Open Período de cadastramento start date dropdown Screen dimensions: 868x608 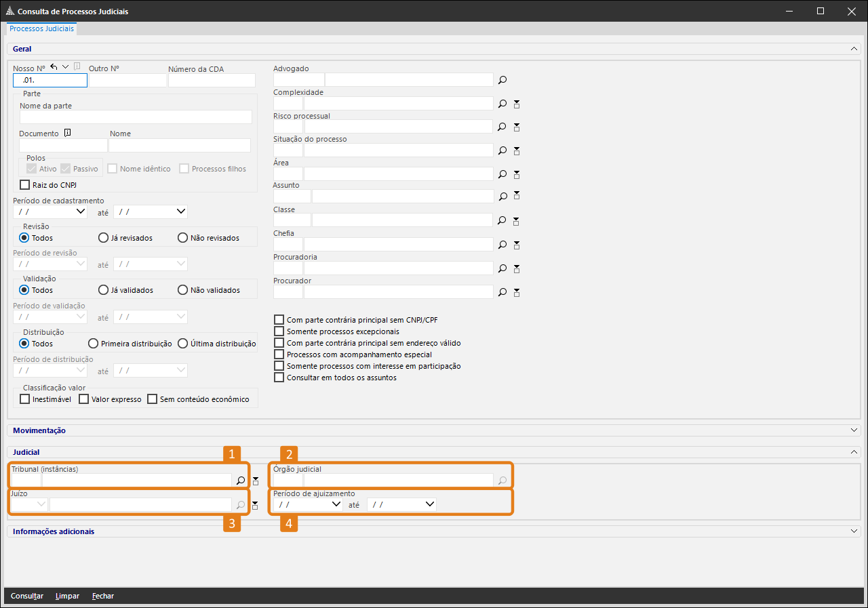(x=81, y=211)
